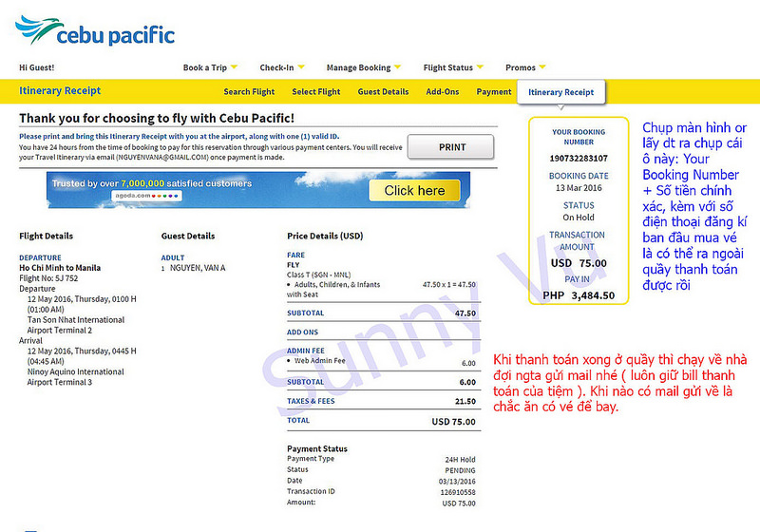Screen dimensions: 760x532
Task: Click the booking date 13 Mar 2016
Action: point(579,188)
